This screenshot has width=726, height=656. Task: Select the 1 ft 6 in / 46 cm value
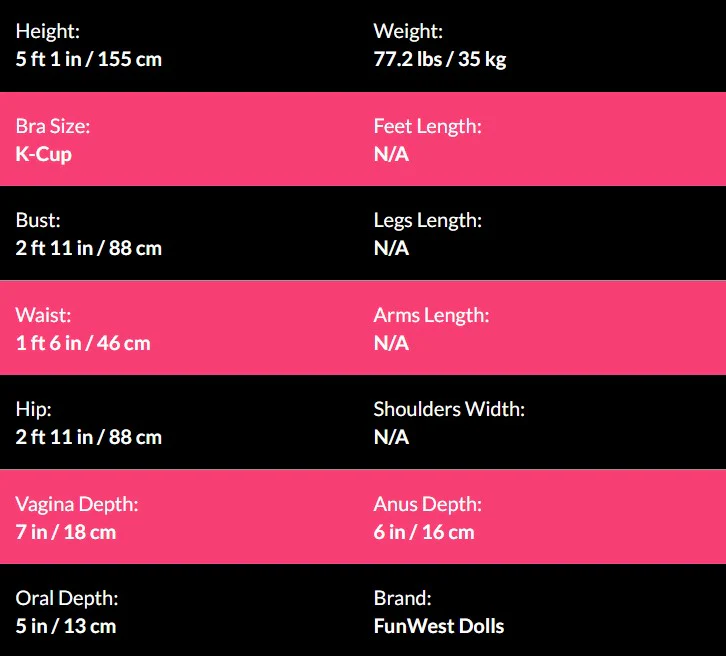click(83, 343)
